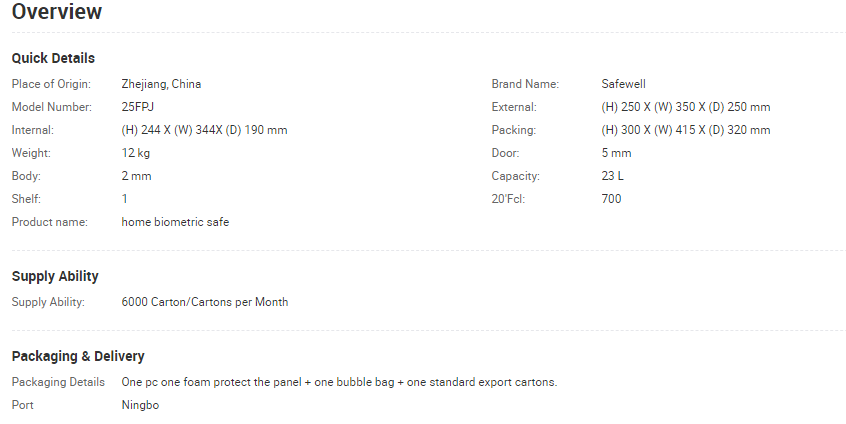Select the model number 25FPJ

click(x=138, y=107)
